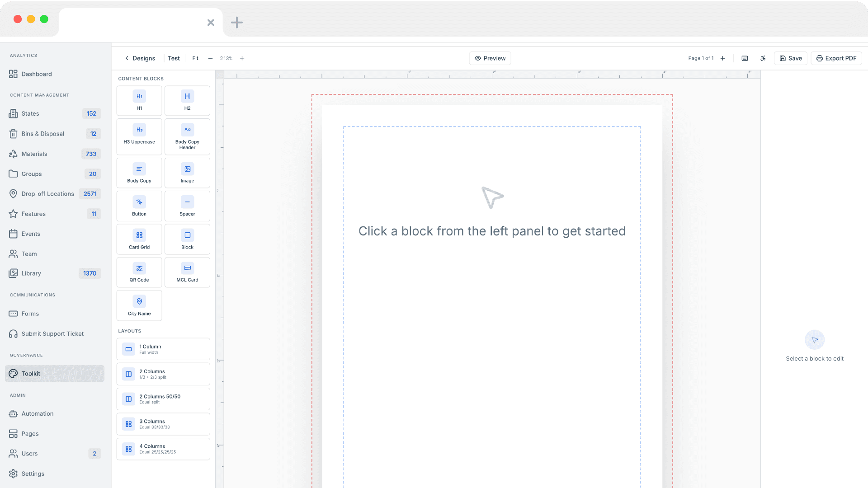Select the 2 Columns 50/50 layout
The height and width of the screenshot is (488, 868).
pos(163,399)
